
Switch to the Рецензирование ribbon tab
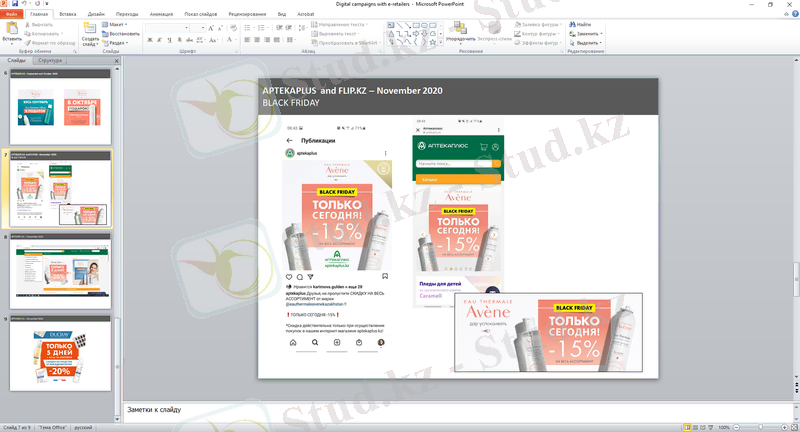point(247,14)
